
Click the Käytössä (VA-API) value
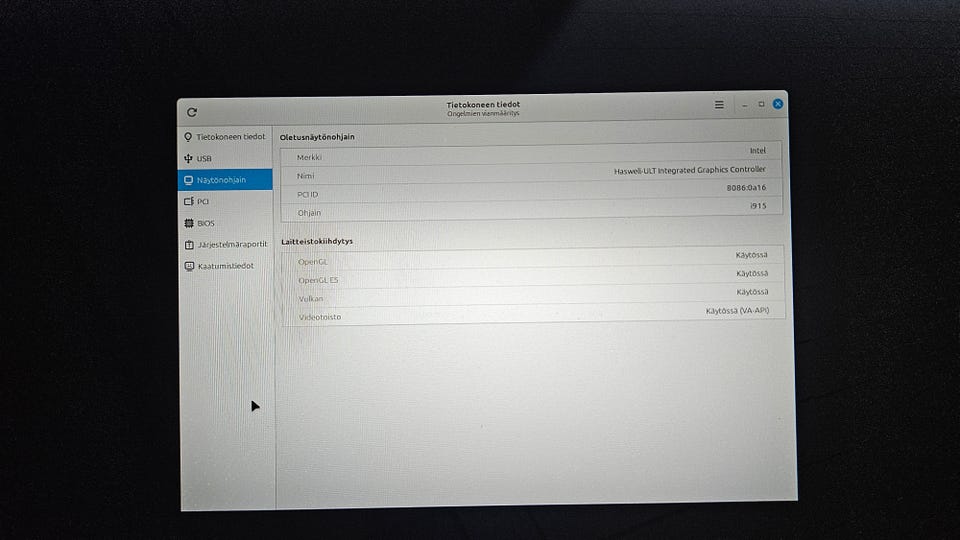click(x=737, y=310)
